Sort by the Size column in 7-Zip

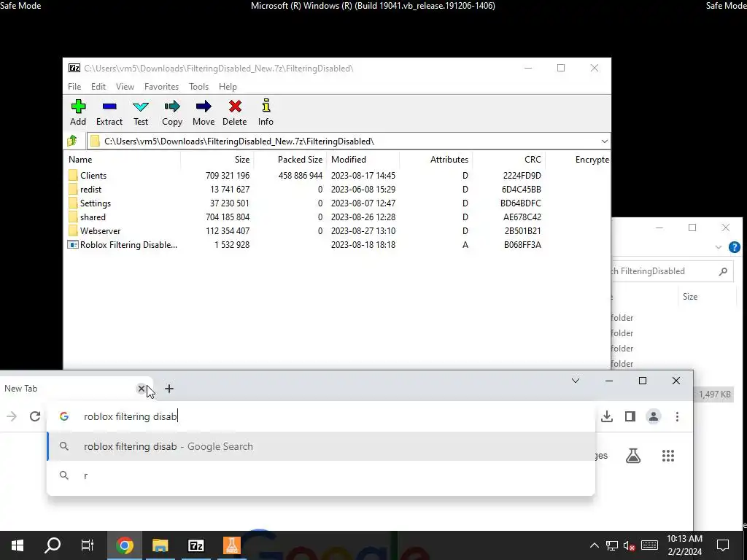(x=217, y=160)
